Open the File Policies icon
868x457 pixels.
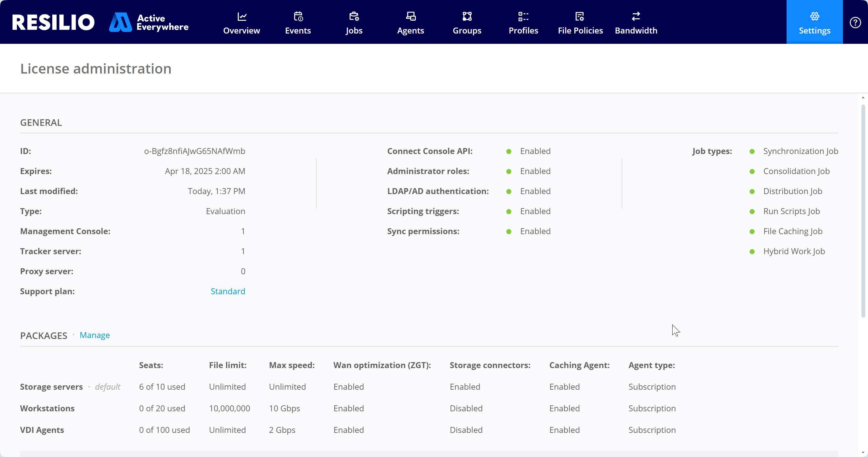(x=580, y=16)
